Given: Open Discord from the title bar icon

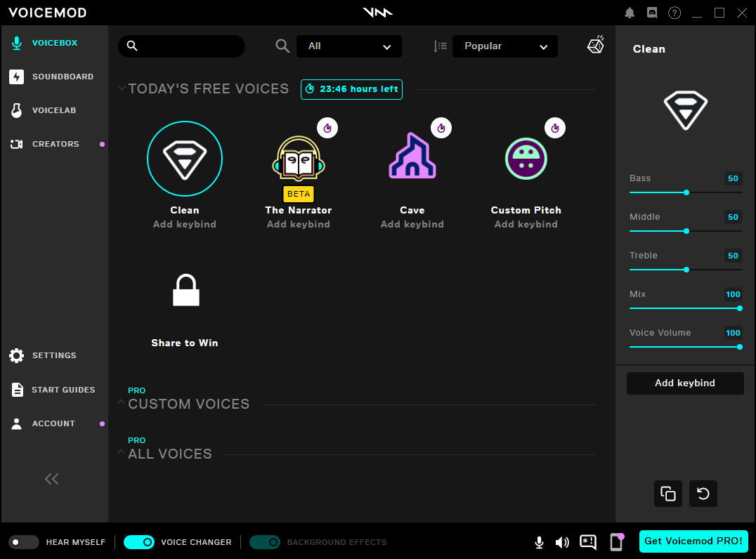Looking at the screenshot, I should click(651, 13).
